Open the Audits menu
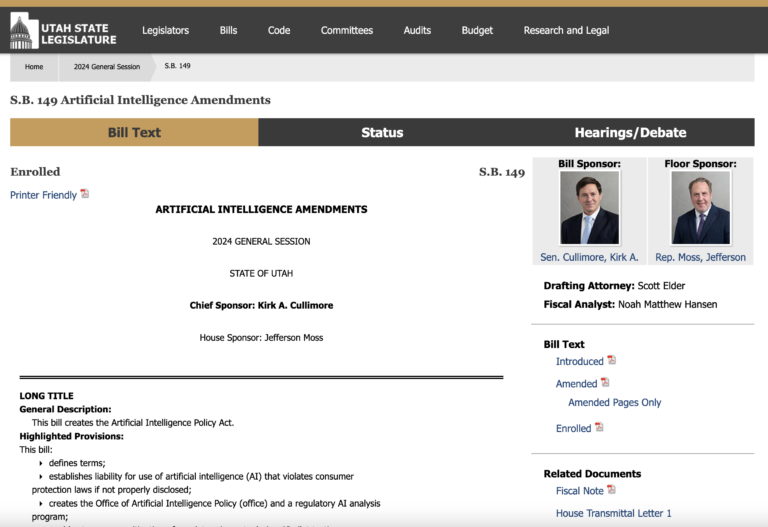The image size is (768, 527). click(x=417, y=30)
